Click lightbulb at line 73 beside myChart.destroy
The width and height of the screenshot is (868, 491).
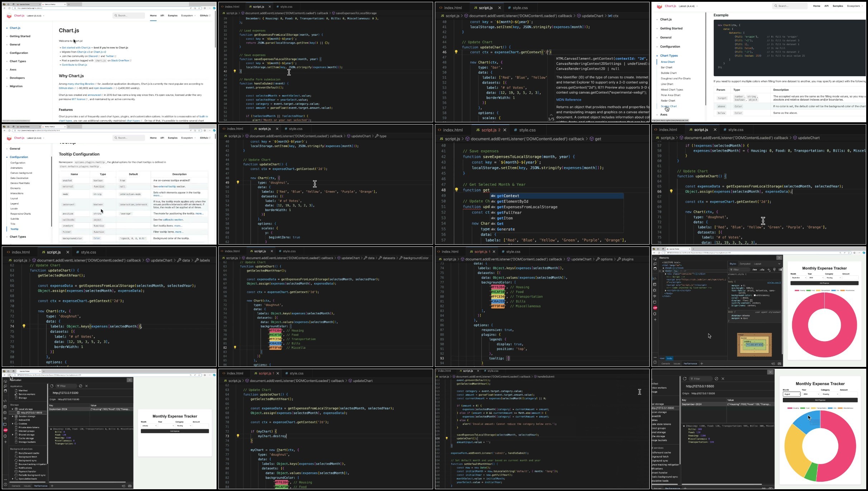click(238, 436)
